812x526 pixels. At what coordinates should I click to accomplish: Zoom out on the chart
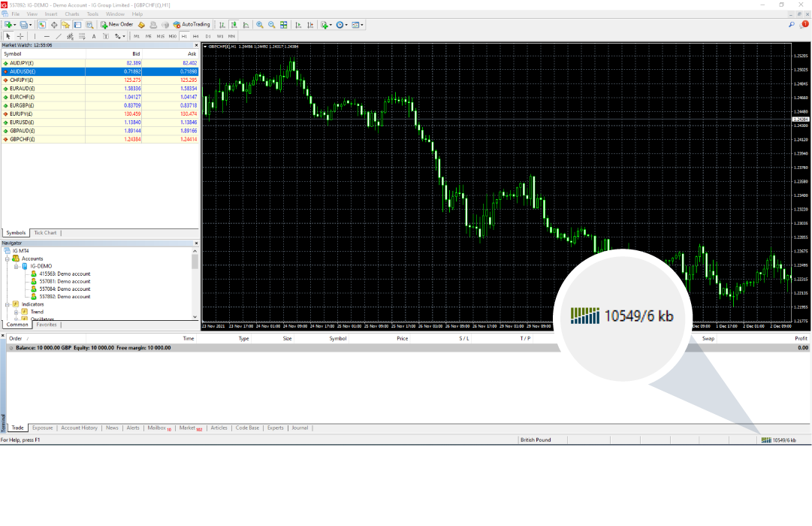tap(271, 24)
